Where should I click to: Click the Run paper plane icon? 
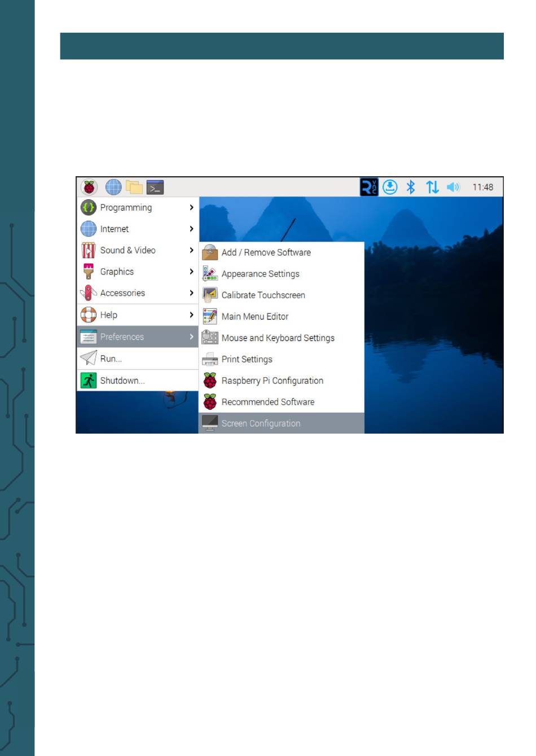(89, 358)
